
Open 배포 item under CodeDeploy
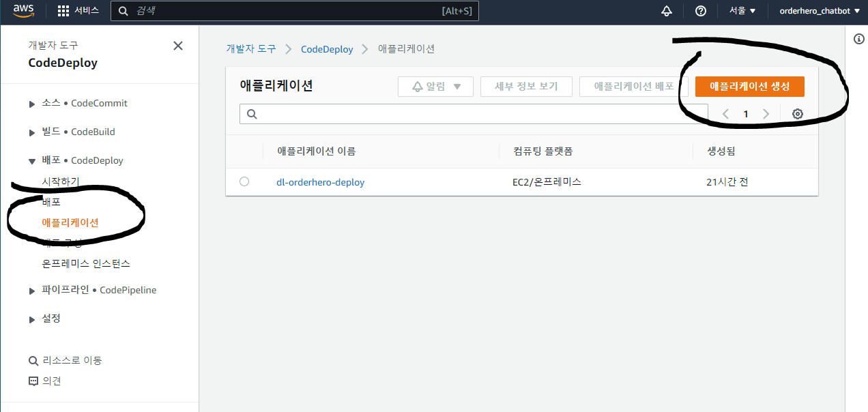click(51, 202)
